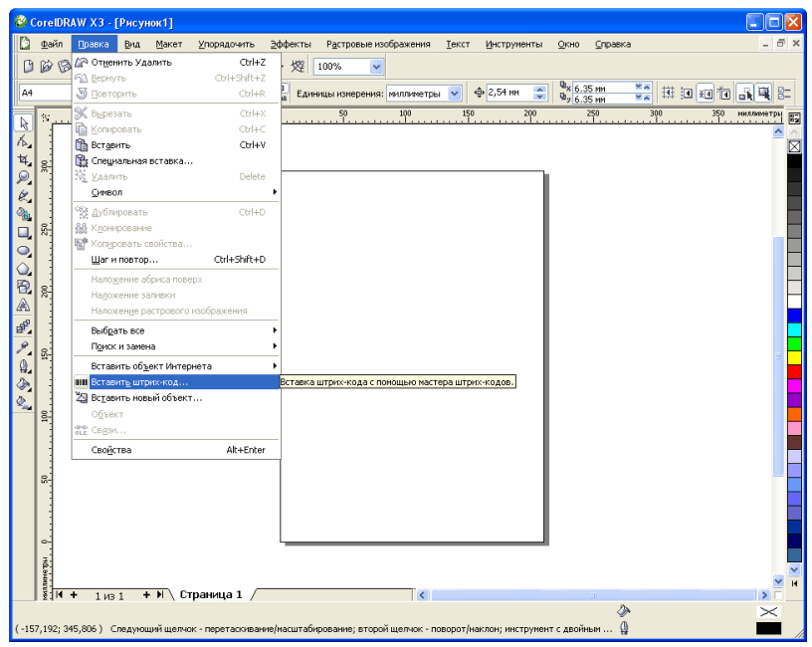The width and height of the screenshot is (812, 647).
Task: Choose Специальная вставка menu entry
Action: (x=176, y=160)
